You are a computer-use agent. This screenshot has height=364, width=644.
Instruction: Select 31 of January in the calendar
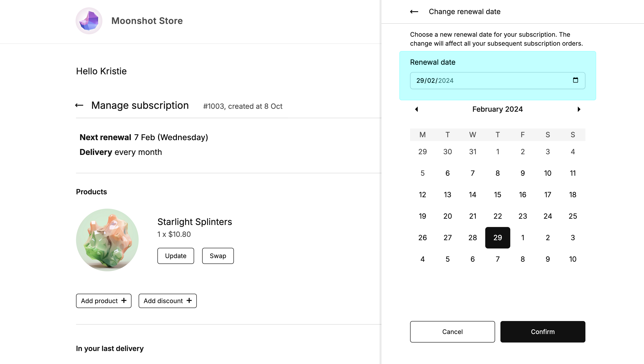tap(472, 152)
